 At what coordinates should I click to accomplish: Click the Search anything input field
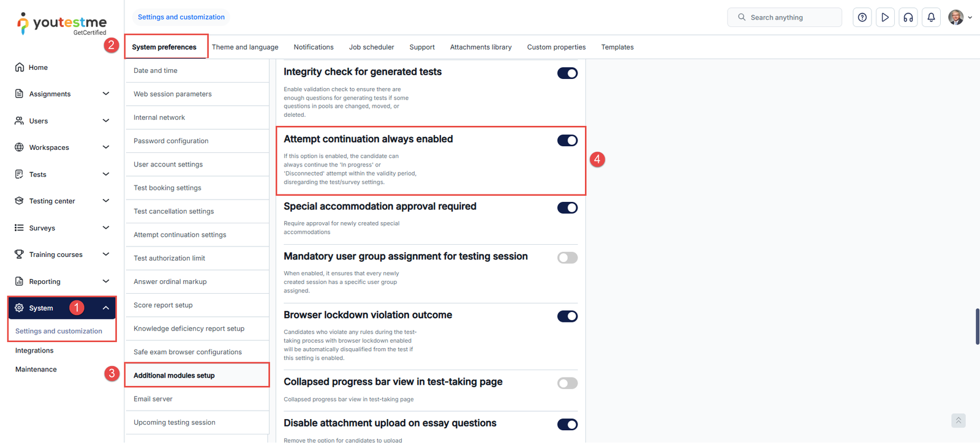click(790, 18)
